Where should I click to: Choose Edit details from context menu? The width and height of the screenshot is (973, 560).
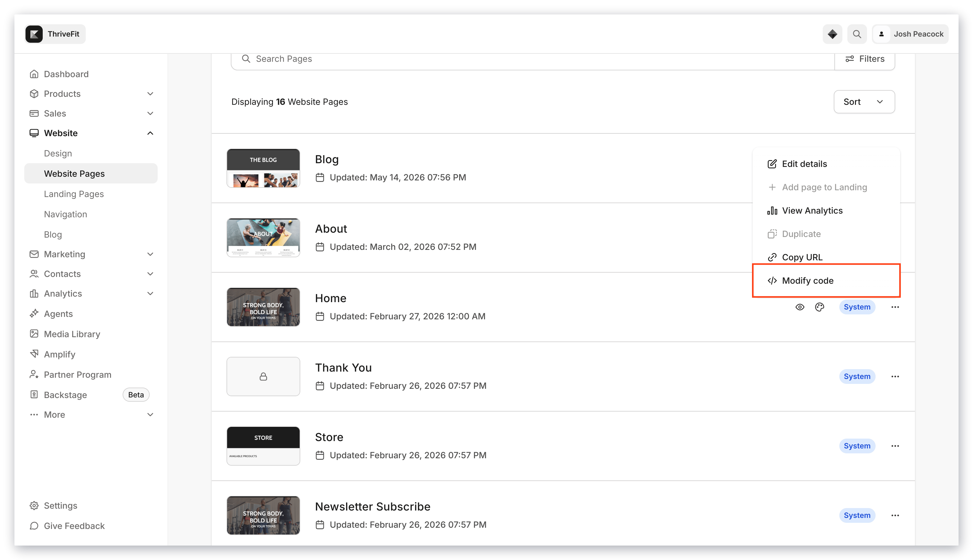click(826, 164)
